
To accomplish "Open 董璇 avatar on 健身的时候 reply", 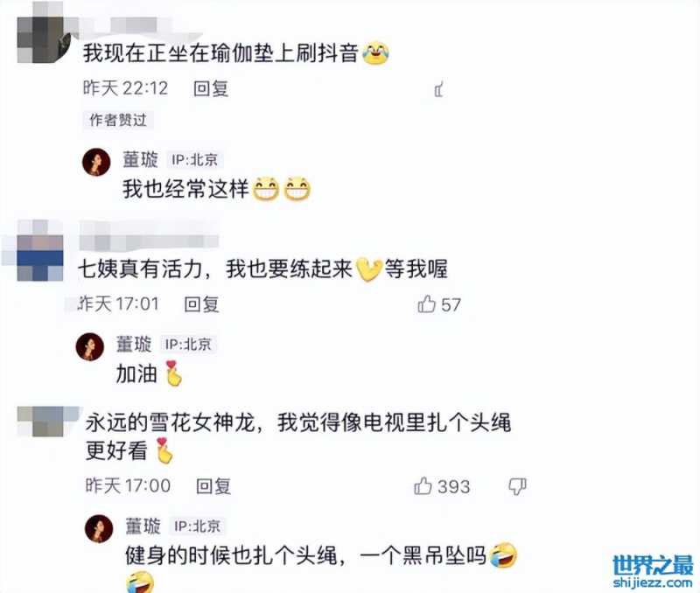I will (x=99, y=529).
